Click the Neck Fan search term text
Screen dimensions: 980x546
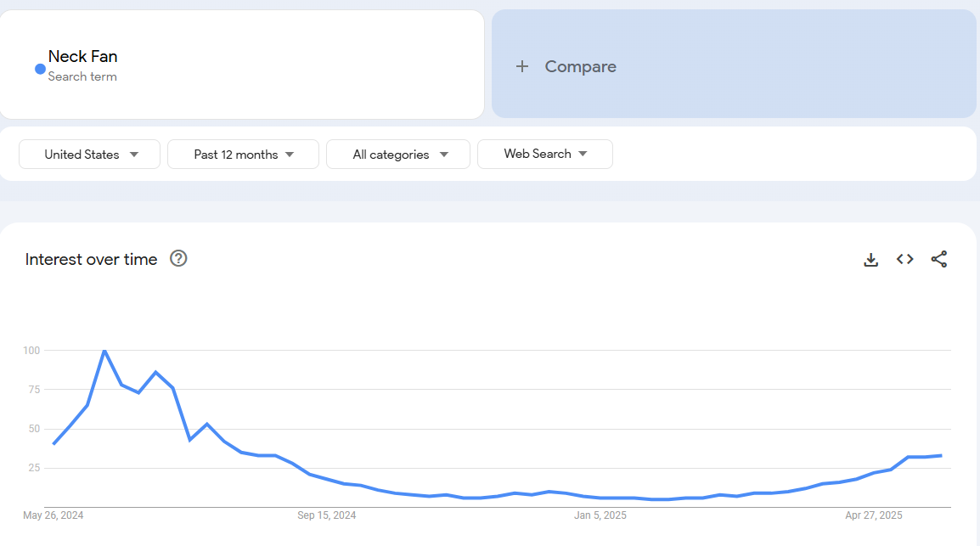pyautogui.click(x=82, y=57)
